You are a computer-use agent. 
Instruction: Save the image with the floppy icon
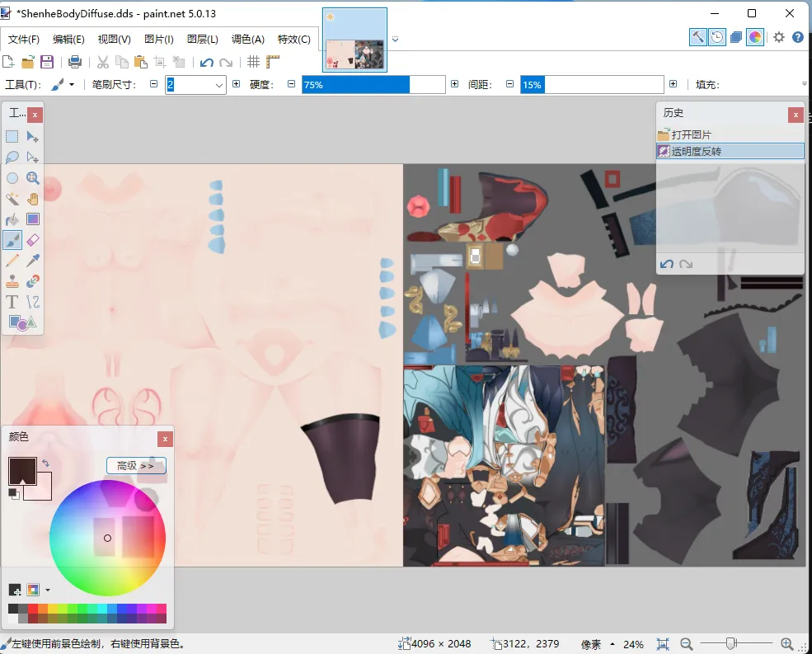(47, 62)
